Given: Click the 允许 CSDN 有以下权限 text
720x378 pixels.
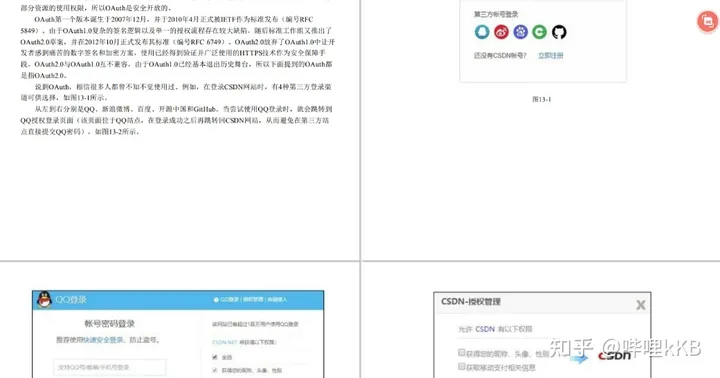Looking at the screenshot, I should 495,329.
